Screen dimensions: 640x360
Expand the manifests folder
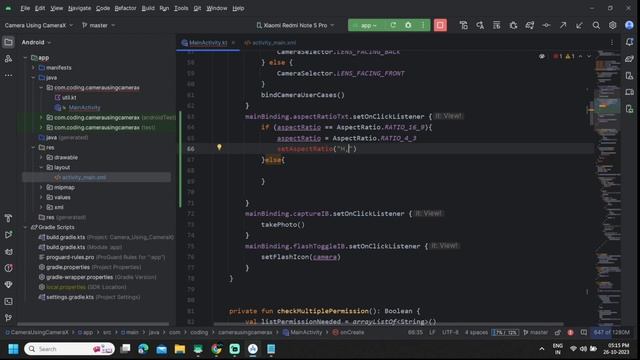pyautogui.click(x=33, y=68)
